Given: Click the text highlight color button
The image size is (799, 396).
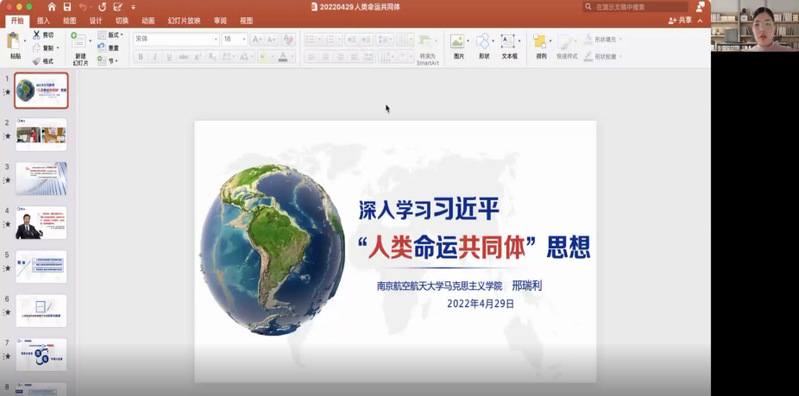Looking at the screenshot, I should (263, 57).
